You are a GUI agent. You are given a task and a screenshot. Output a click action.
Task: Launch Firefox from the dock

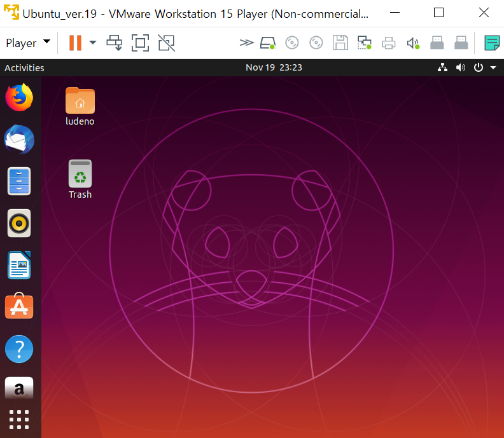(x=19, y=97)
